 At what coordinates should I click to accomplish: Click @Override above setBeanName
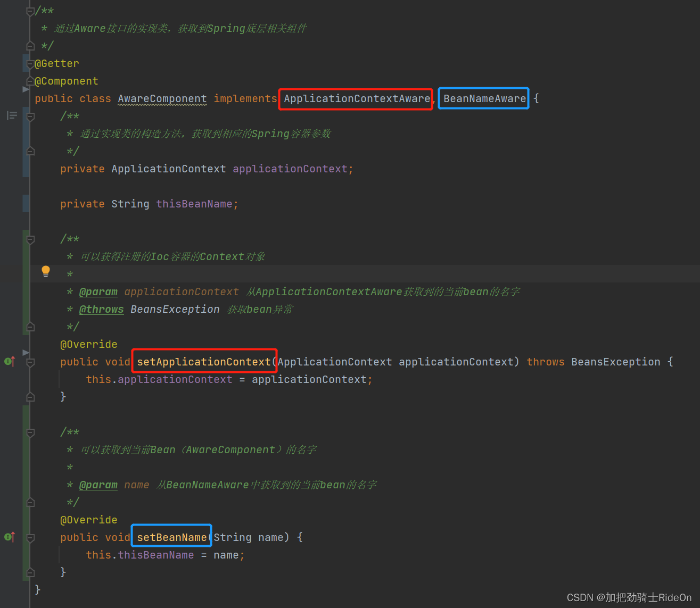(89, 520)
